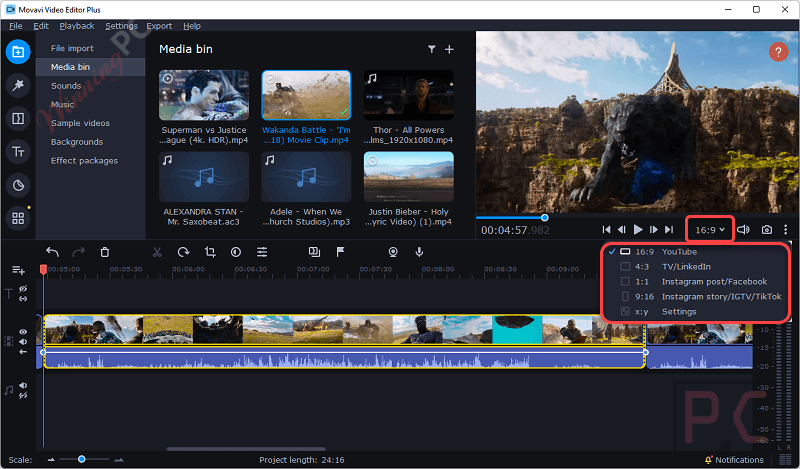Open the Transitions panel icon
800x469 pixels.
[x=18, y=118]
